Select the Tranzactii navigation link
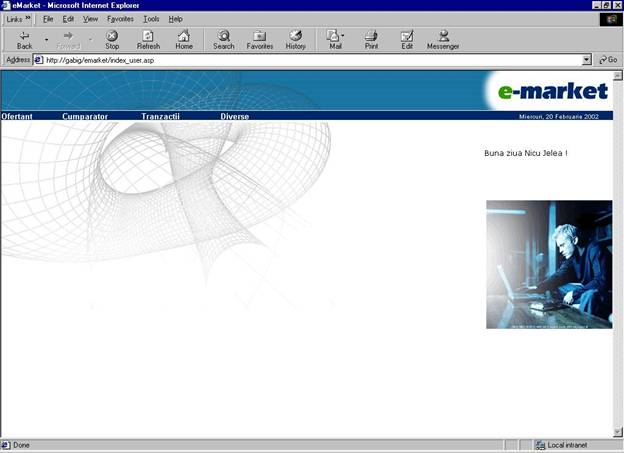Viewport: 624px width, 453px height. click(x=160, y=117)
